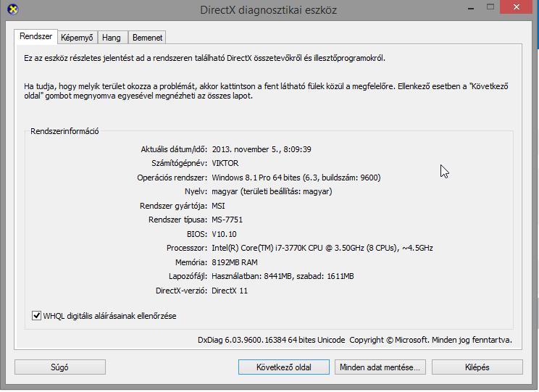Click the Operációs rendszer: label
This screenshot has width=539, height=392.
[172, 178]
